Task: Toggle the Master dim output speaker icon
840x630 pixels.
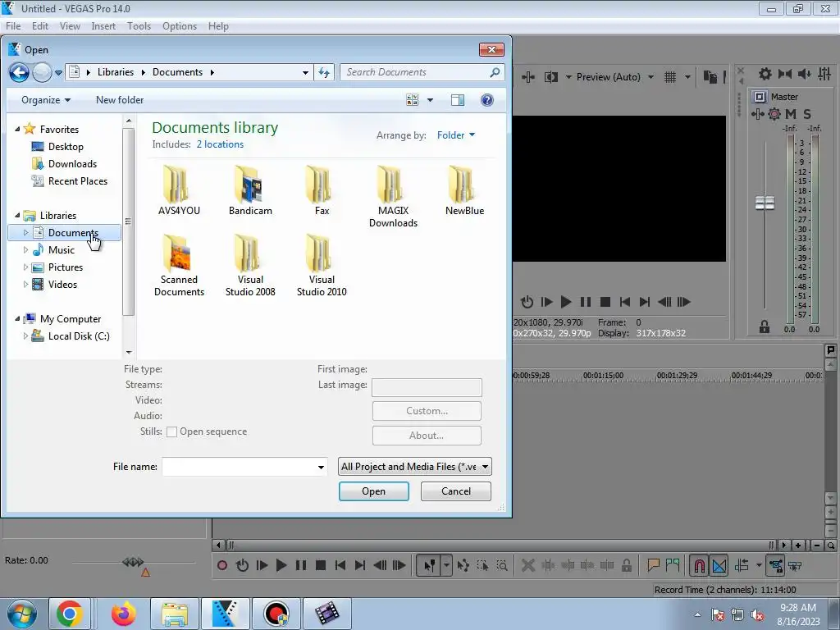Action: [804, 74]
